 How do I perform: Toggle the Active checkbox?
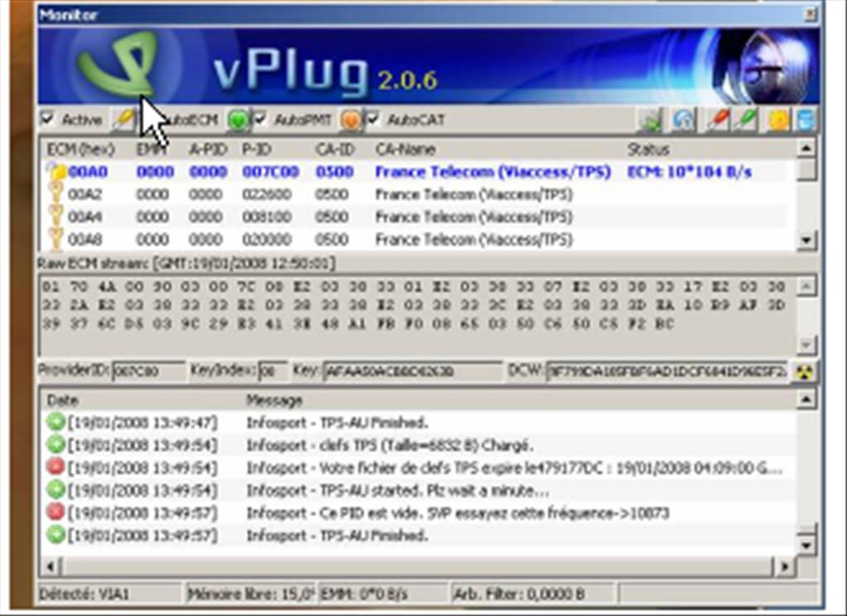point(47,119)
